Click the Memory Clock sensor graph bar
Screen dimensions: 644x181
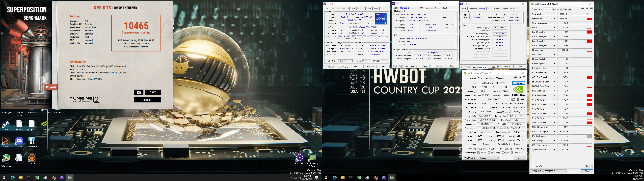point(581,18)
